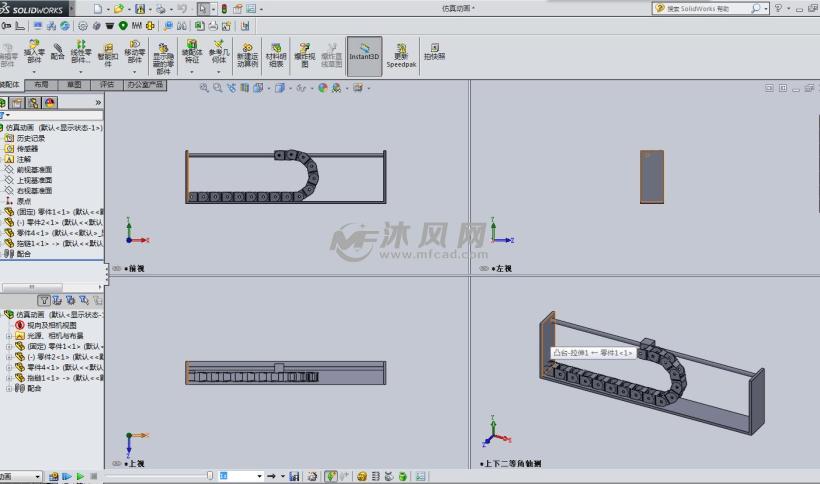This screenshot has height=484, width=820.
Task: Click the Stop playback button
Action: 94,476
